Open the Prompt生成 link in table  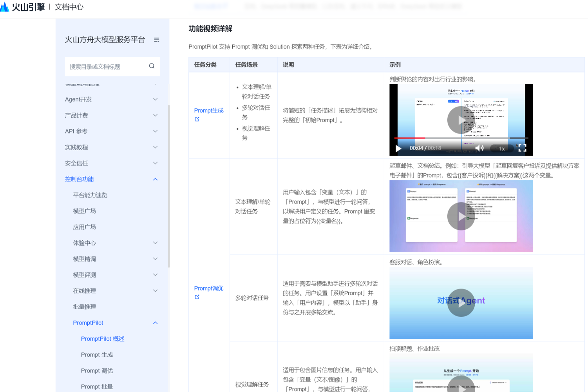point(209,111)
